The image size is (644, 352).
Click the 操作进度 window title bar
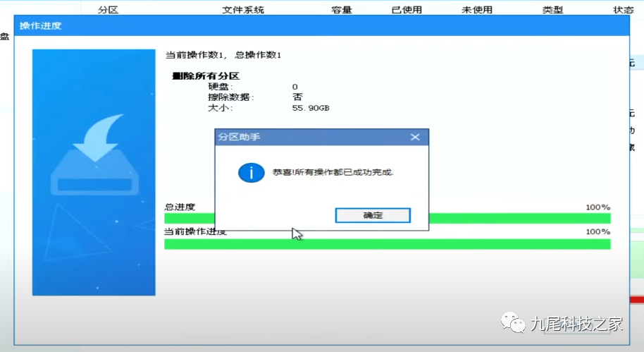click(282, 26)
